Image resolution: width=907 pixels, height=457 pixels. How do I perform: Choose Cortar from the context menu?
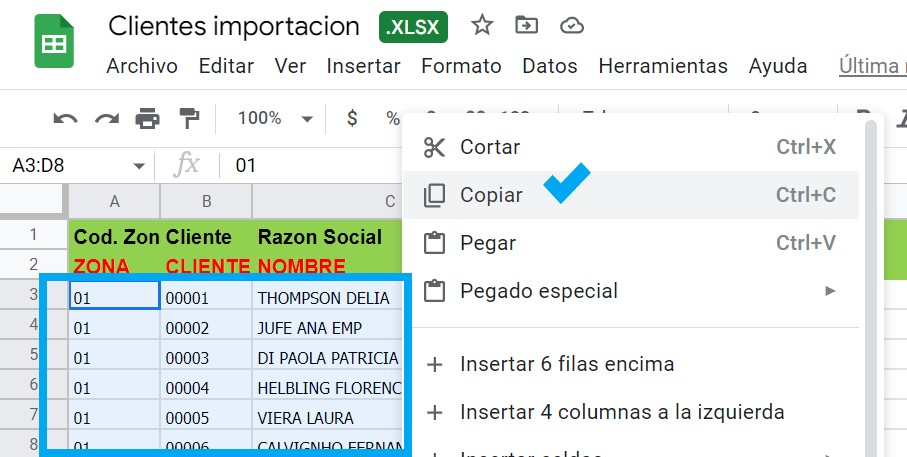(x=631, y=147)
